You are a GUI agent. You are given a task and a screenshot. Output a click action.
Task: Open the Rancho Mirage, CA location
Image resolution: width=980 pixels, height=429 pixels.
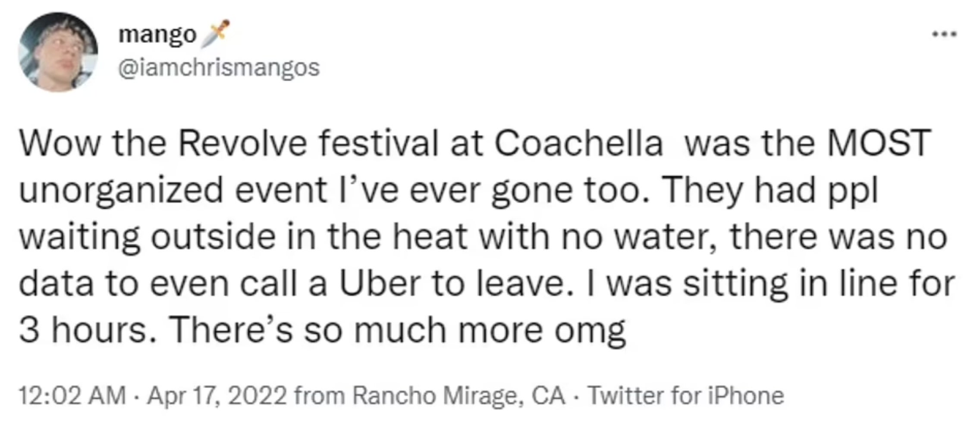pyautogui.click(x=459, y=395)
